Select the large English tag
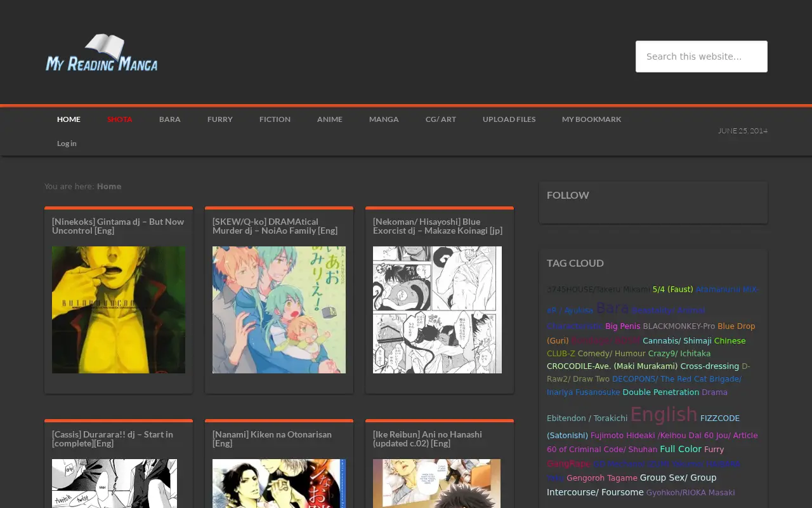 point(664,415)
